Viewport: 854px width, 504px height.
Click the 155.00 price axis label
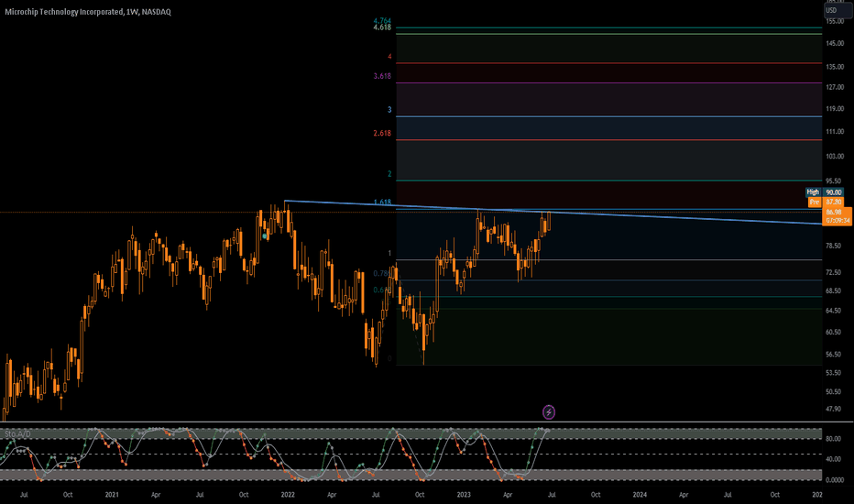click(x=835, y=21)
